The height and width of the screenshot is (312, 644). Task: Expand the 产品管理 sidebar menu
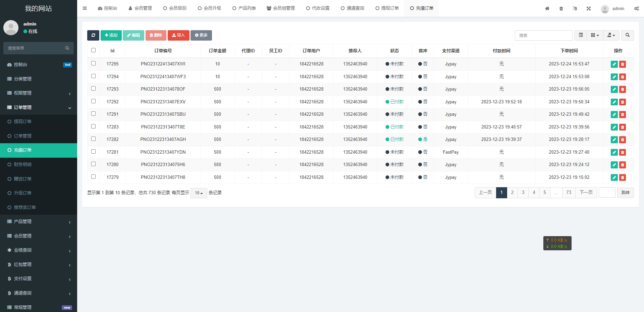point(39,221)
